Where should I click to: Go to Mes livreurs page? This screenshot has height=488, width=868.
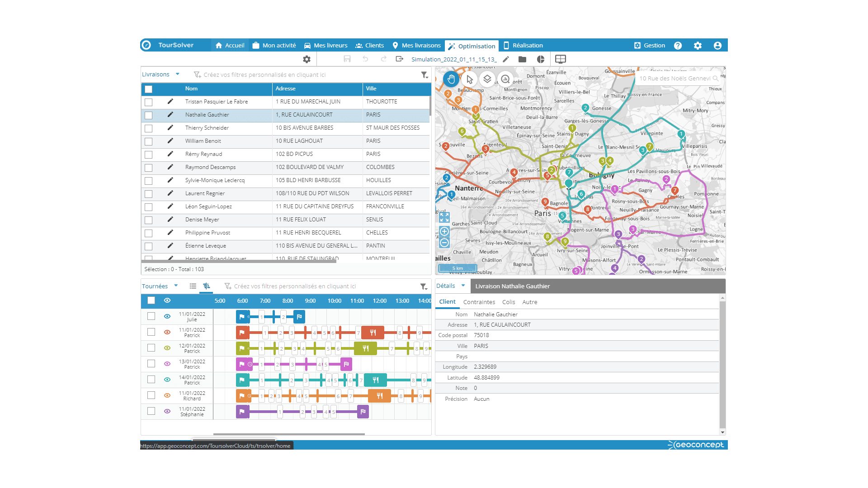(x=325, y=46)
